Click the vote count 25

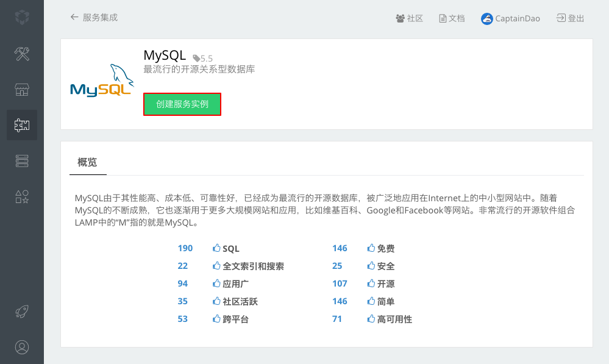click(x=337, y=266)
